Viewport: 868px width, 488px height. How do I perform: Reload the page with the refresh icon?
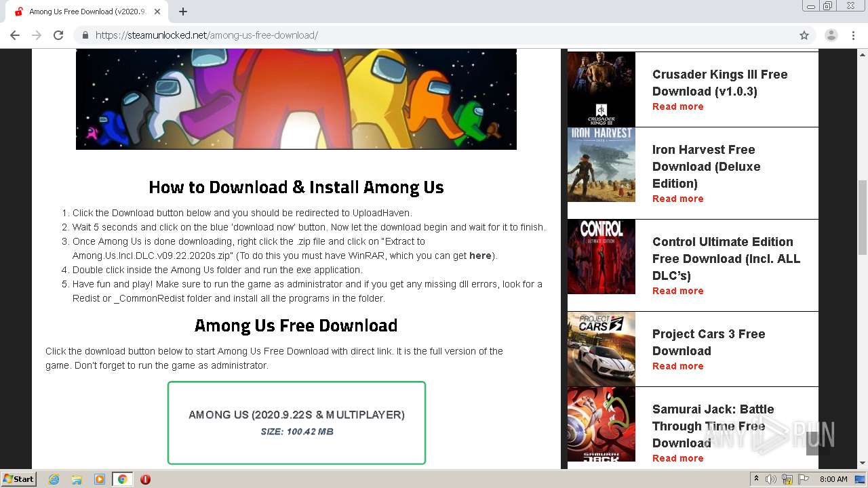tap(58, 35)
